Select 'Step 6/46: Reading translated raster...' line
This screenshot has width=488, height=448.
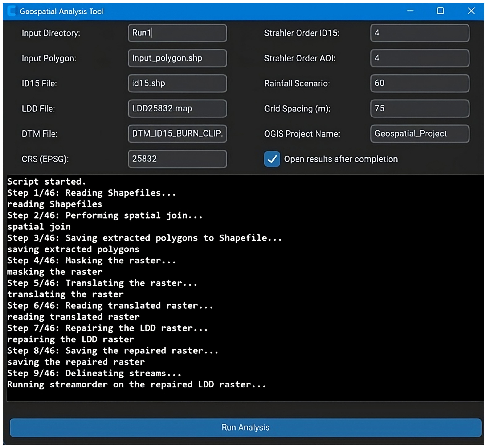click(x=110, y=306)
